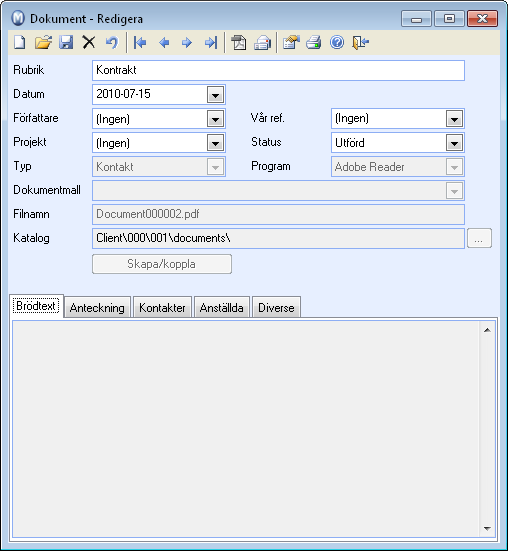Go to next record arrow
The width and height of the screenshot is (508, 551).
187,43
